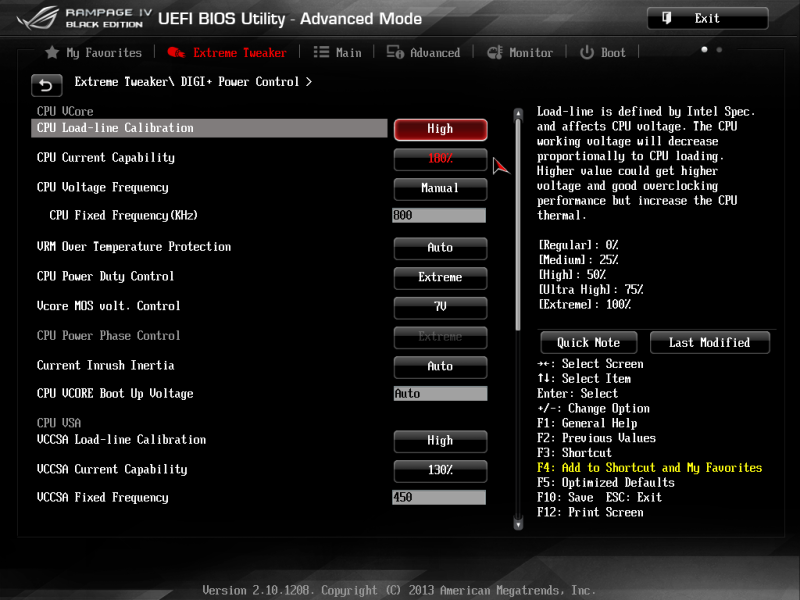
Task: Click the Monitor tab icon
Action: click(x=494, y=52)
